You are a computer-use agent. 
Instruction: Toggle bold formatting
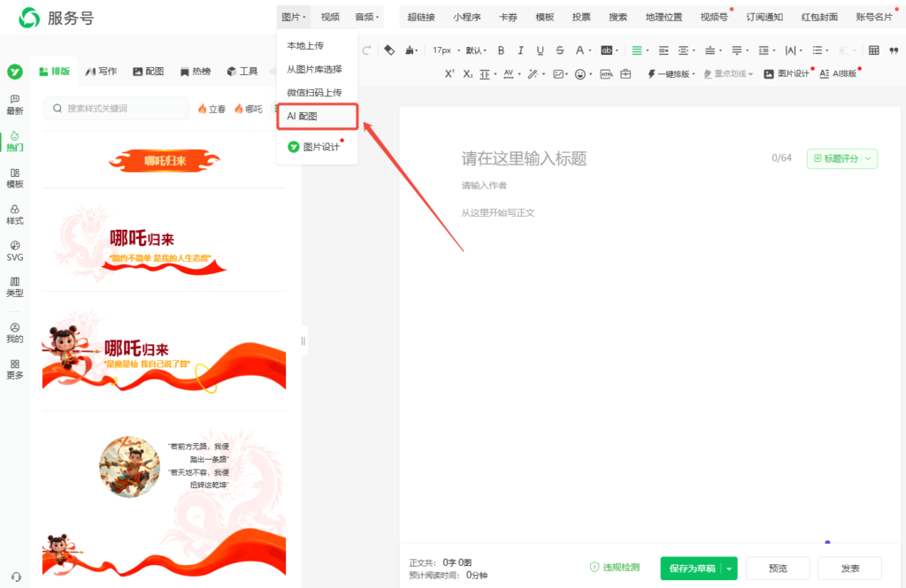click(501, 50)
